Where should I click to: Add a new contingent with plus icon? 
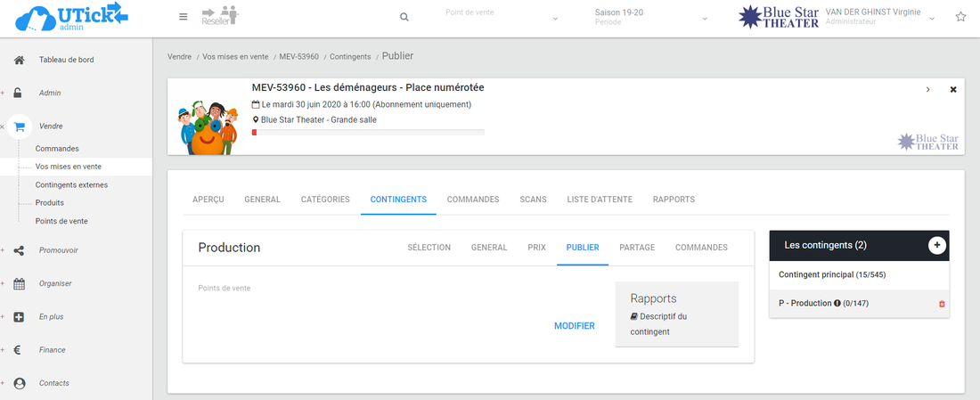(936, 245)
